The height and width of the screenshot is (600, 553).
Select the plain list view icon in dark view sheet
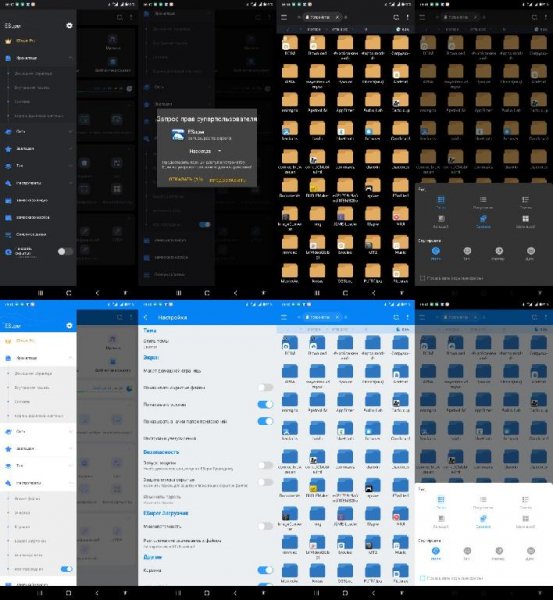pyautogui.click(x=483, y=200)
